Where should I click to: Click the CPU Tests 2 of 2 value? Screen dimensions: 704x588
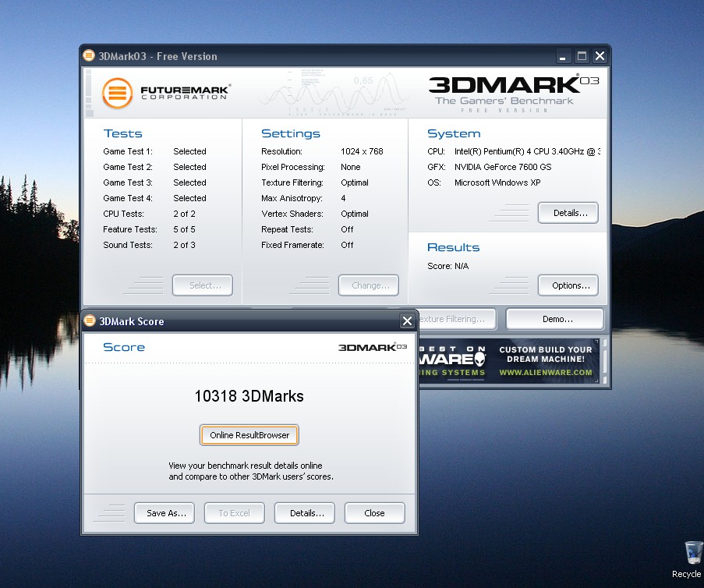[184, 214]
